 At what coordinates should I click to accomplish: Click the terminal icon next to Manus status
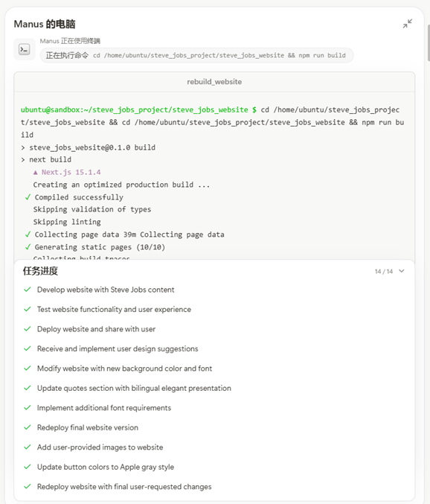coord(25,49)
